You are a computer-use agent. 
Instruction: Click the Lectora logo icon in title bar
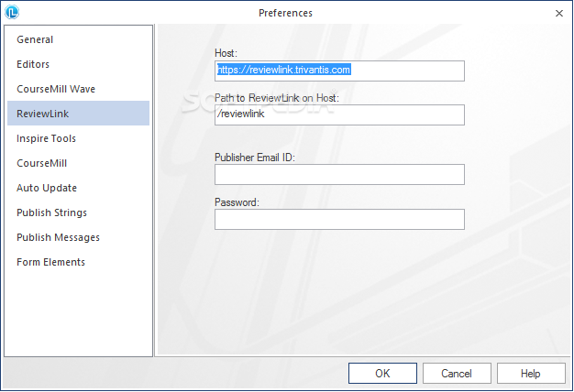coord(12,12)
